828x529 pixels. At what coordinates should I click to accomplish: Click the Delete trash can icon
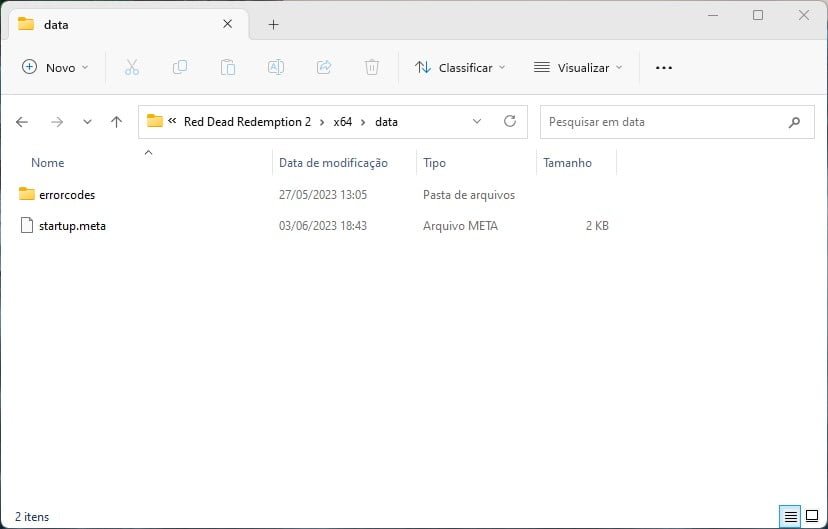(372, 68)
